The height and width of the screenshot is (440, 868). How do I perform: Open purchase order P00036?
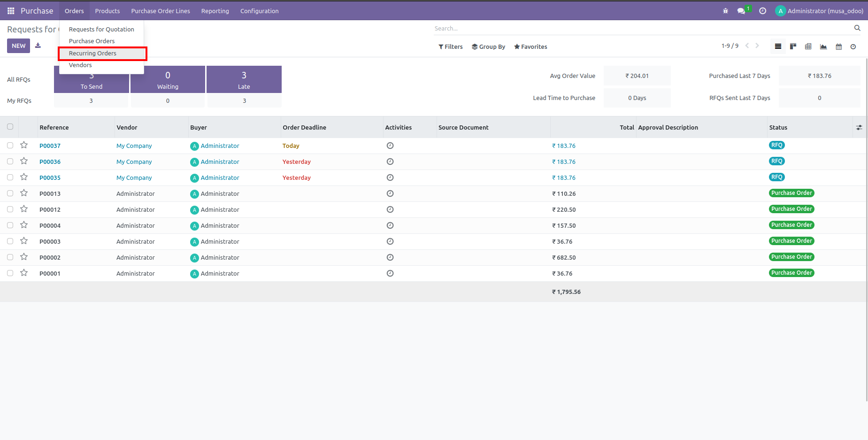[50, 162]
